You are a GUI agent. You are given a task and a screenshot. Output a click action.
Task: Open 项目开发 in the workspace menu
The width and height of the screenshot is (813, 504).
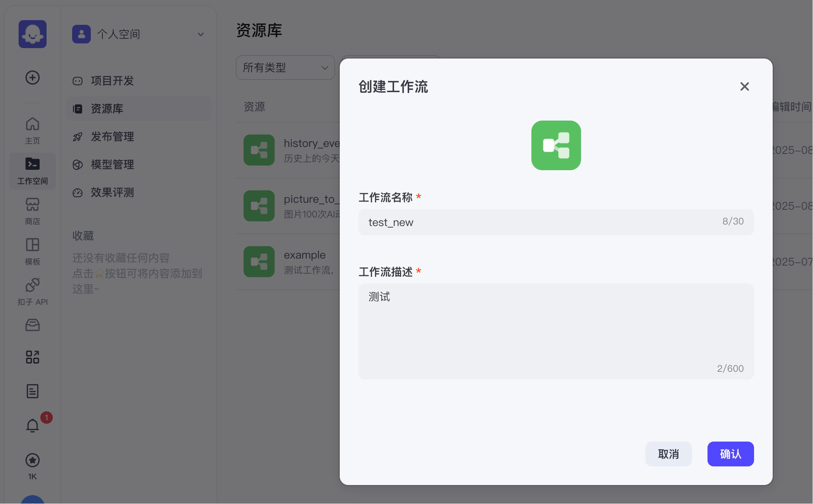point(112,81)
